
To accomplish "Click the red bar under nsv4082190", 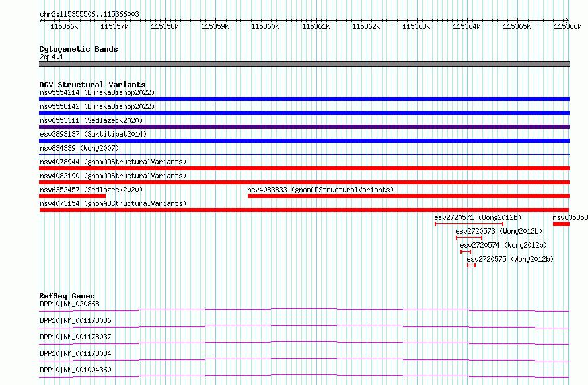I will (x=304, y=182).
